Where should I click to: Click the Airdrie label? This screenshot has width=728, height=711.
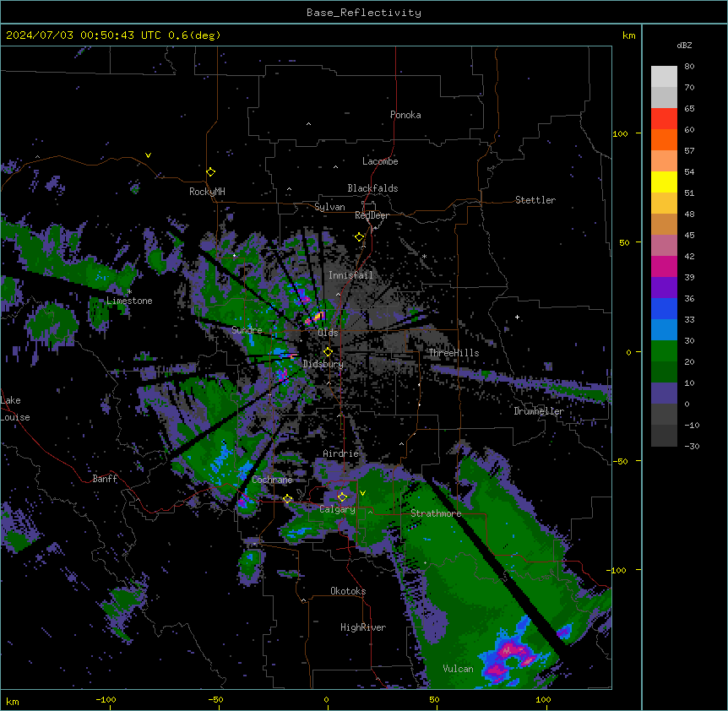(341, 453)
